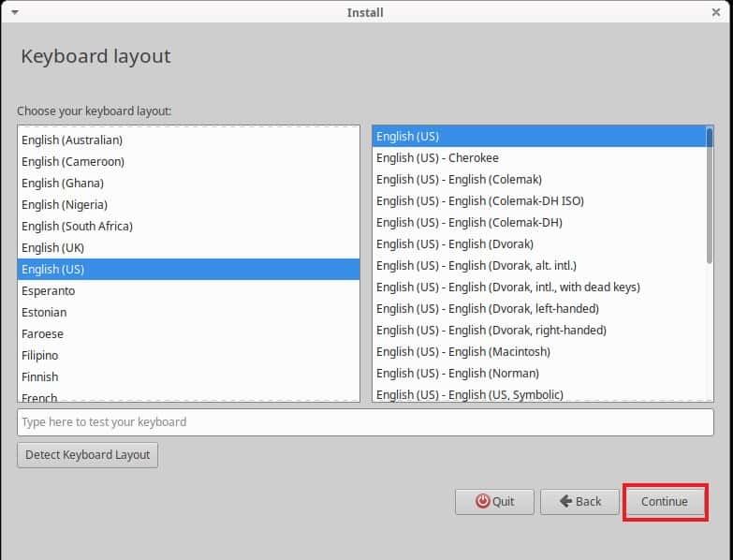
Task: Click the variant list scrollbar handle
Action: click(710, 196)
